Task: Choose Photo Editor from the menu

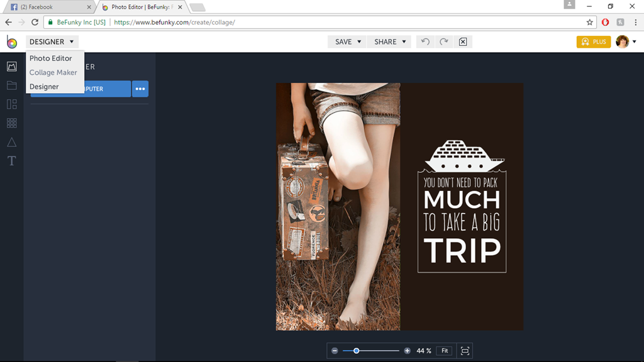Action: tap(51, 58)
